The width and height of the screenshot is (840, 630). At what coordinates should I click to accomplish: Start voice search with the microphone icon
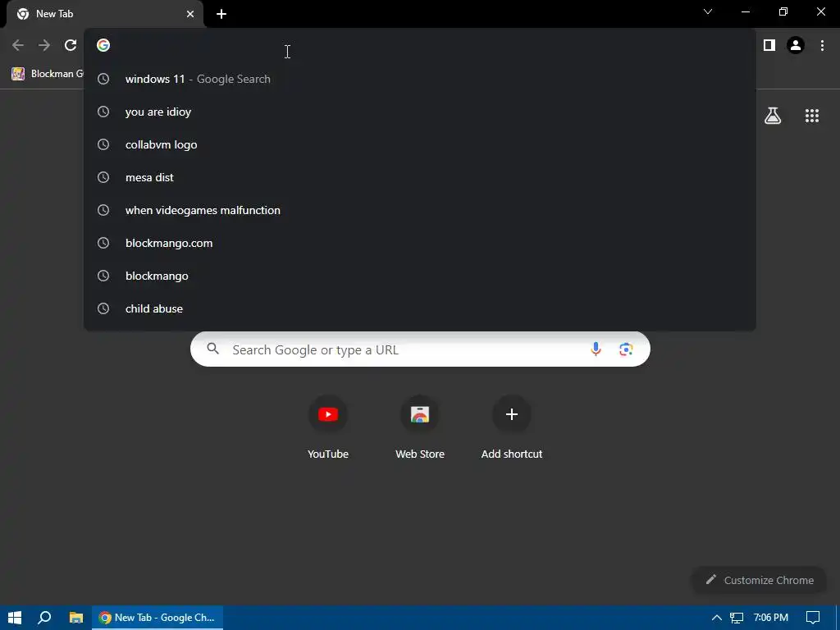(596, 349)
